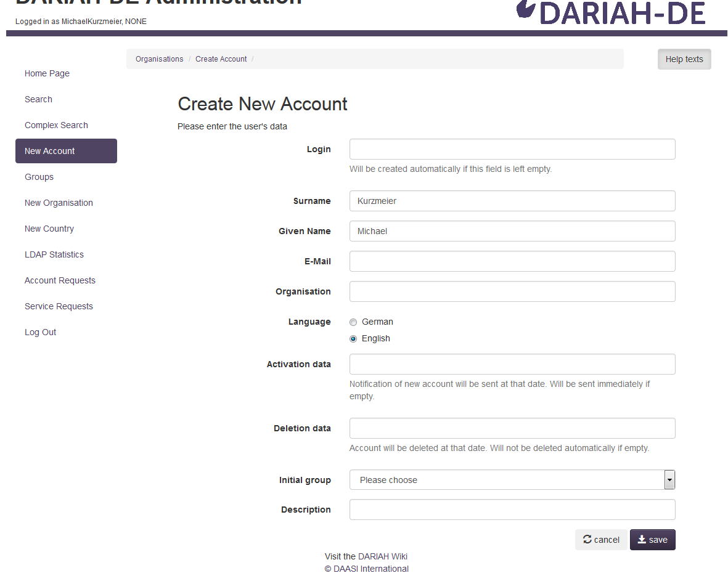The image size is (728, 581).
Task: Open Account Requests page
Action: click(60, 280)
